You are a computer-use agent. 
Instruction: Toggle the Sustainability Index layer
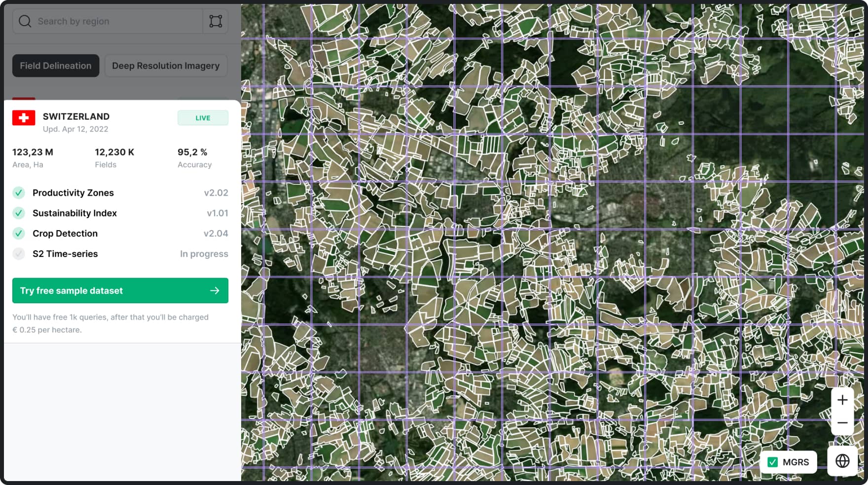tap(18, 213)
